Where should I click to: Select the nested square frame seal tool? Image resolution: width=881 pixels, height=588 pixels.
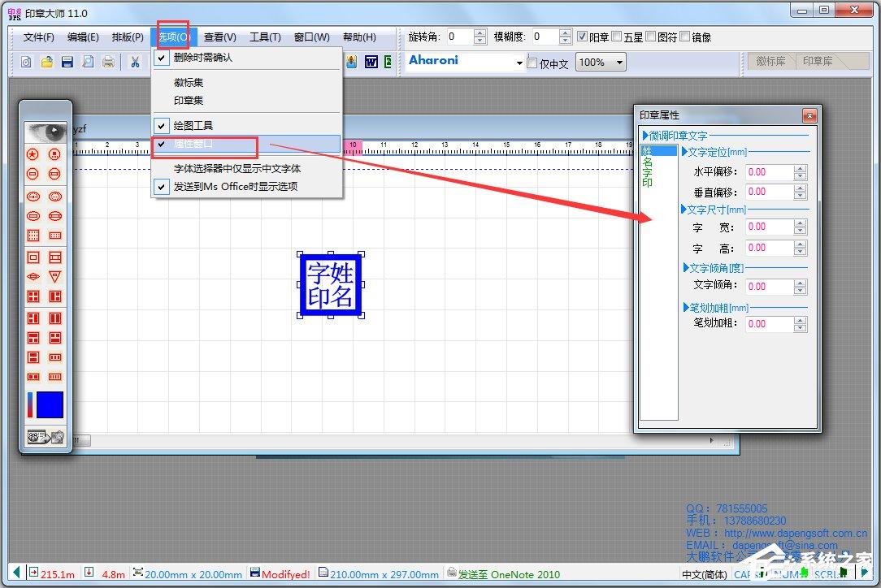[33, 257]
